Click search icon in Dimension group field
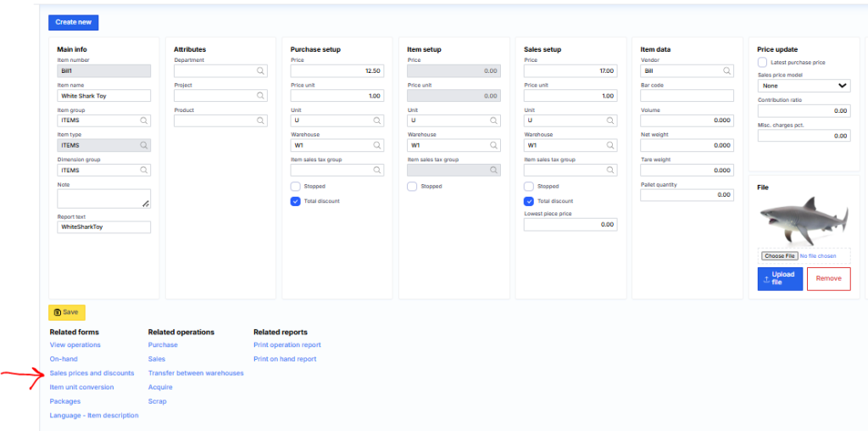 (x=144, y=171)
